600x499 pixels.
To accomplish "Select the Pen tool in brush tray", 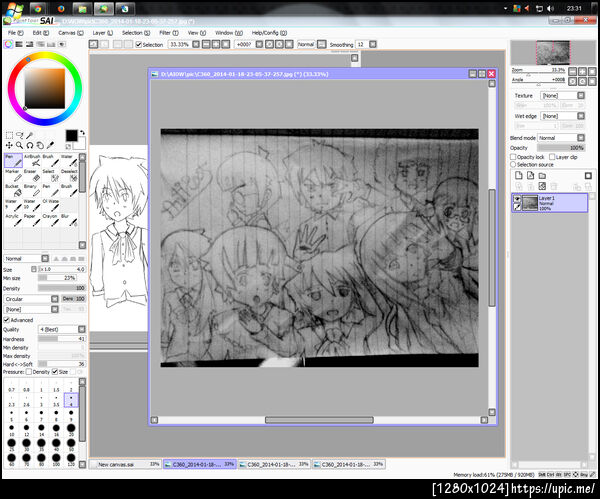I will point(13,160).
